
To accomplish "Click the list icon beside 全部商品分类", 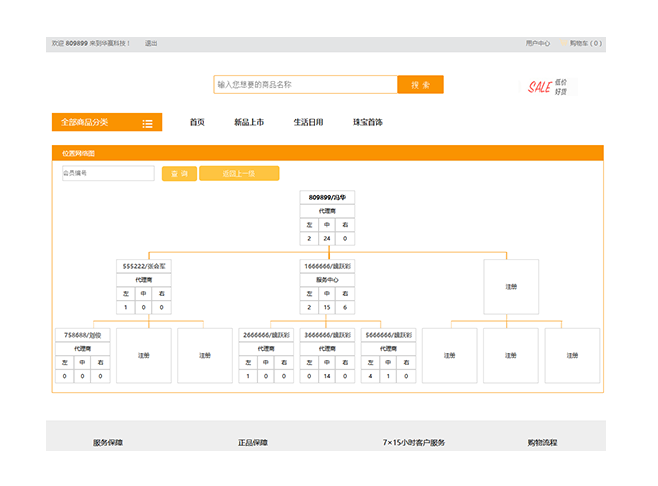I will click(147, 123).
